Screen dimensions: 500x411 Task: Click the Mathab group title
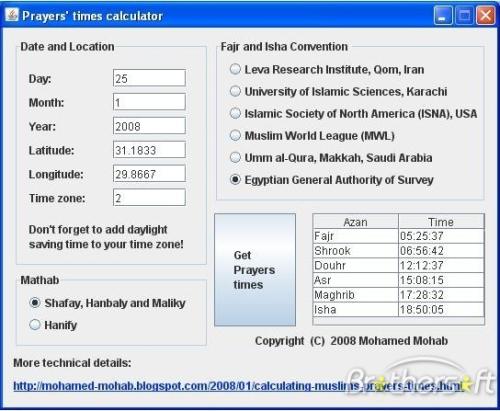[x=40, y=280]
